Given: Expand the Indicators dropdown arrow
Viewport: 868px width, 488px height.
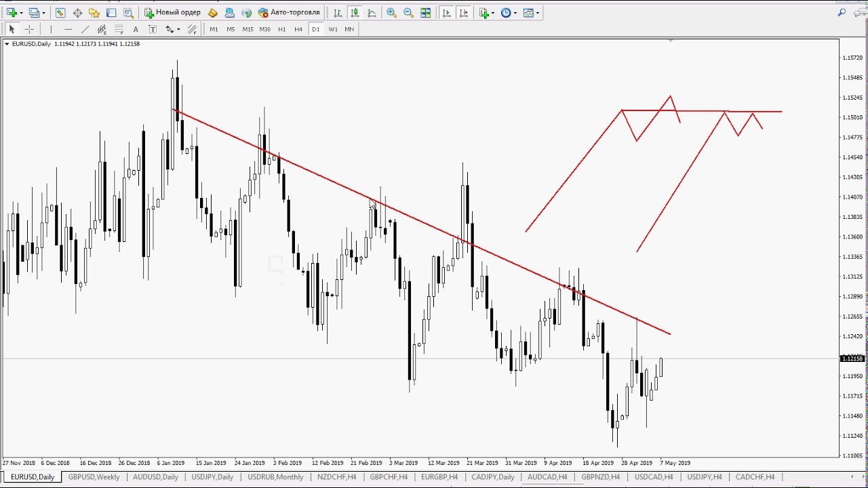Looking at the screenshot, I should point(493,13).
